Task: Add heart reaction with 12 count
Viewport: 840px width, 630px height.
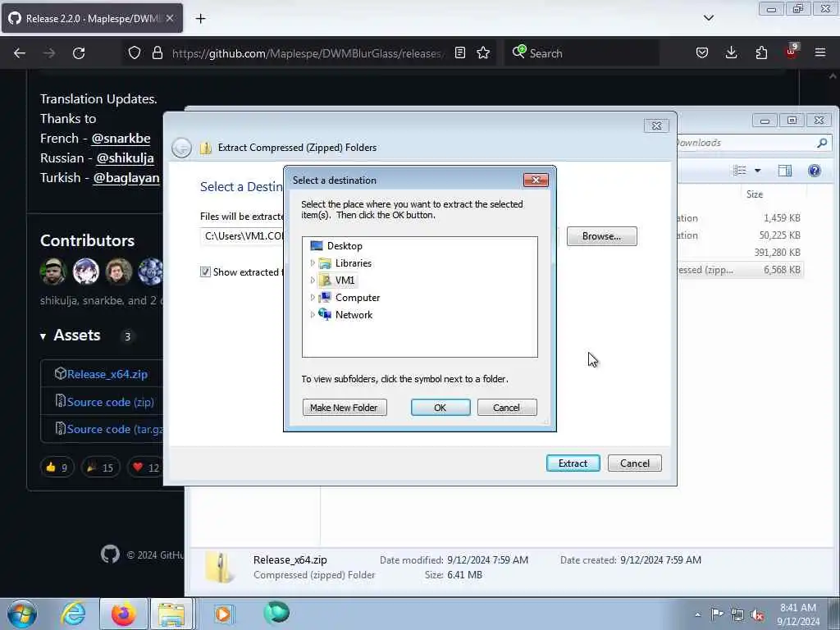Action: coord(146,468)
